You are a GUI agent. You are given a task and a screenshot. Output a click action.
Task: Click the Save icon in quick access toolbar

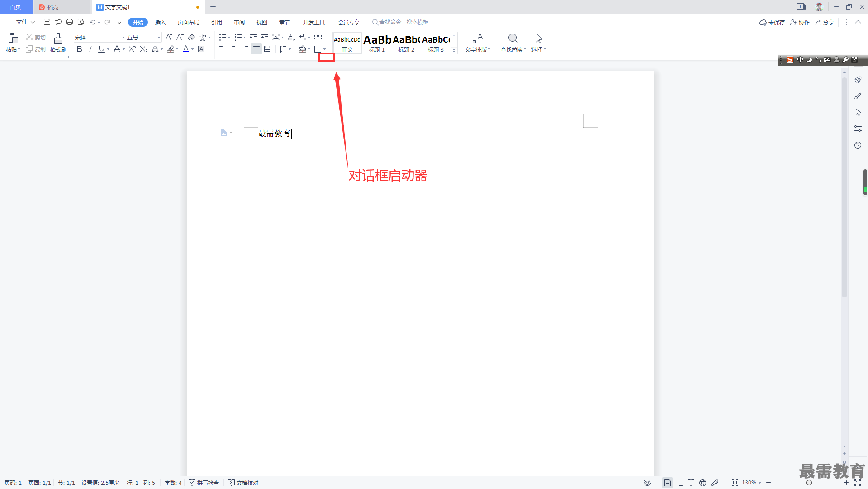click(x=47, y=22)
